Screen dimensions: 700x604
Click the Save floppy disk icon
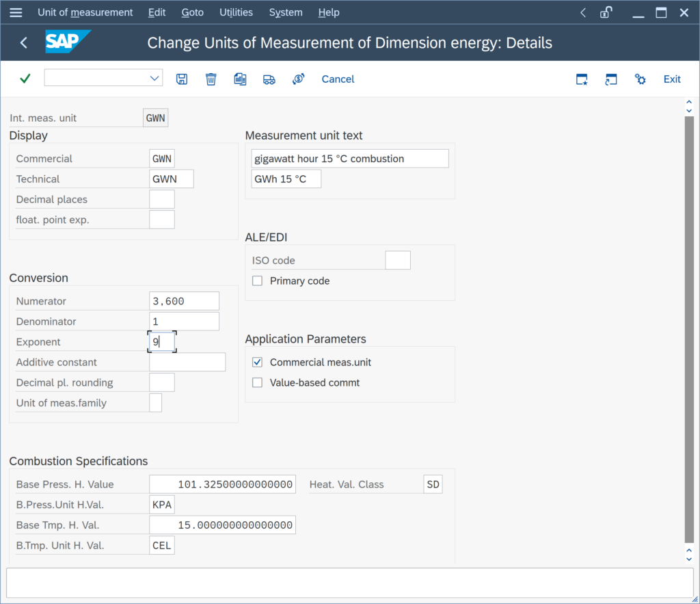tap(182, 79)
